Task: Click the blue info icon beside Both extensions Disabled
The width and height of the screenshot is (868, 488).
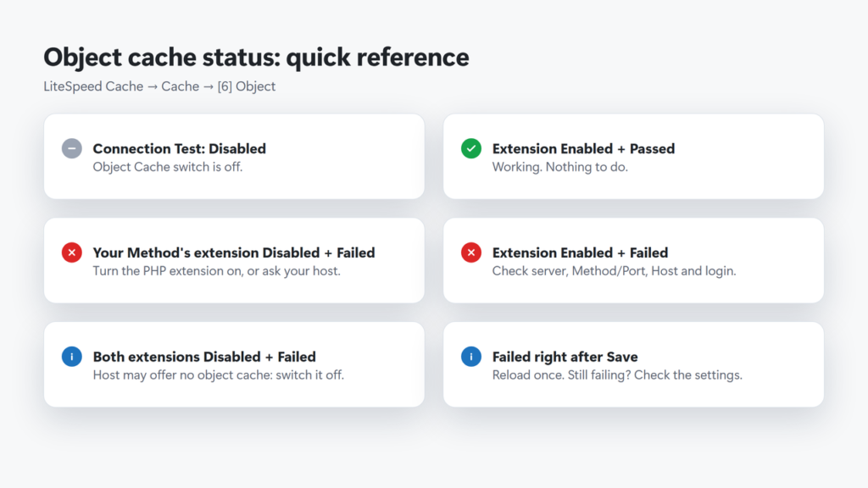Action: [71, 357]
